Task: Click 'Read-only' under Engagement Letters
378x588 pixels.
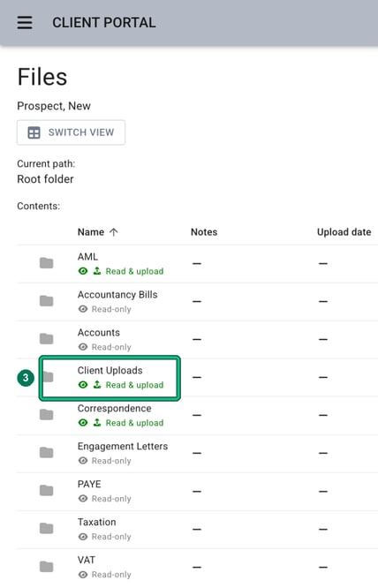Action: click(x=111, y=461)
